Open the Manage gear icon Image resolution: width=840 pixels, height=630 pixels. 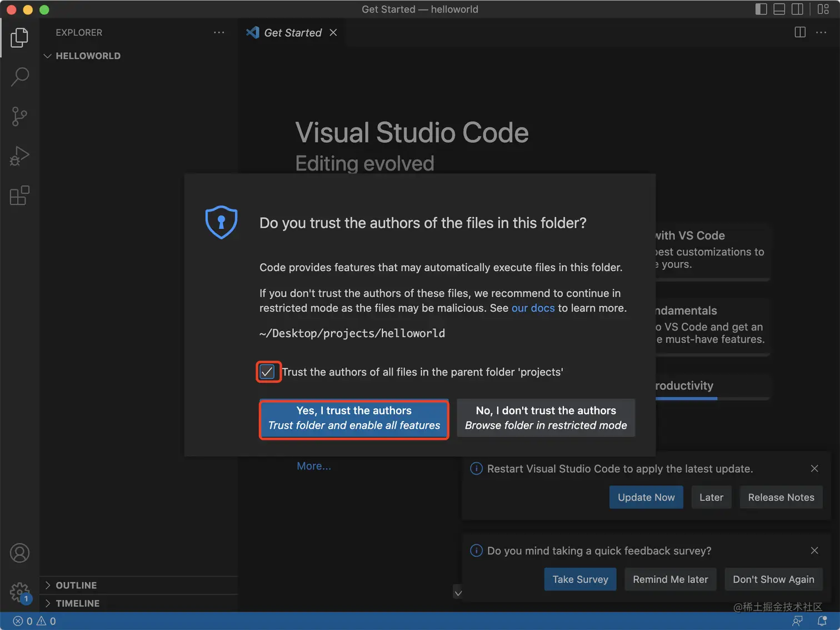coord(19,592)
